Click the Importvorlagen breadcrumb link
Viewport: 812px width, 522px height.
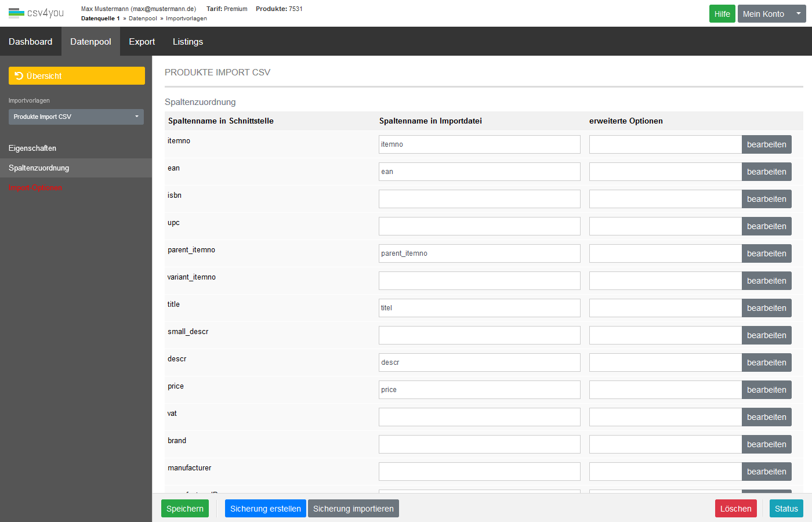186,19
